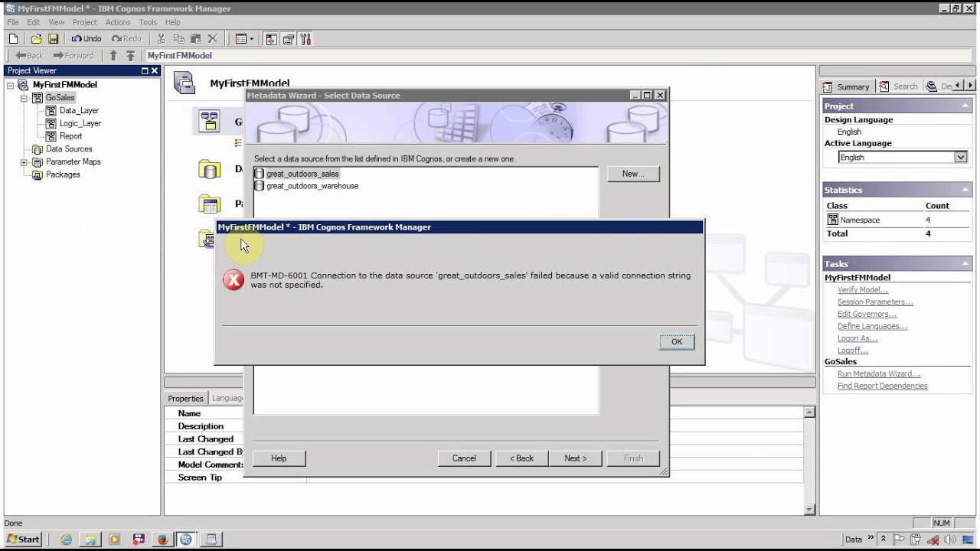
Task: Click the Verify Model... link
Action: click(863, 290)
